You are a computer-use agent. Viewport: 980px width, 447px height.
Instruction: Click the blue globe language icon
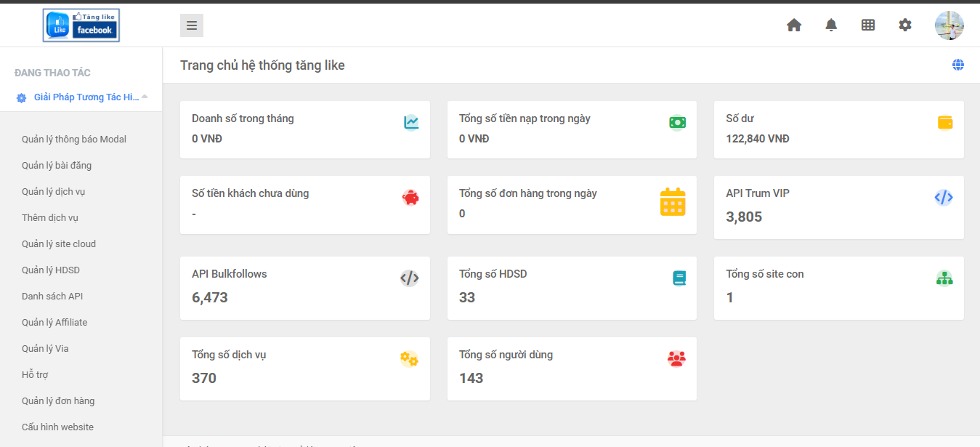coord(958,65)
